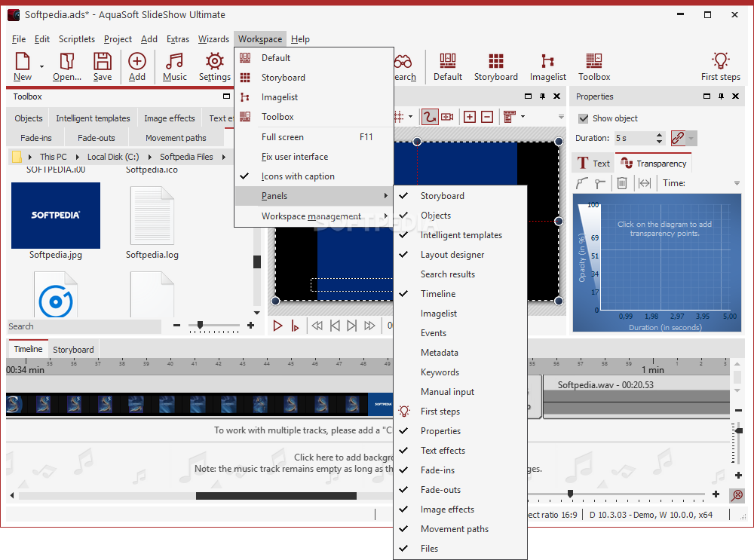Open the Intelligent templates toolbox tab
This screenshot has height=560, width=754.
[93, 118]
